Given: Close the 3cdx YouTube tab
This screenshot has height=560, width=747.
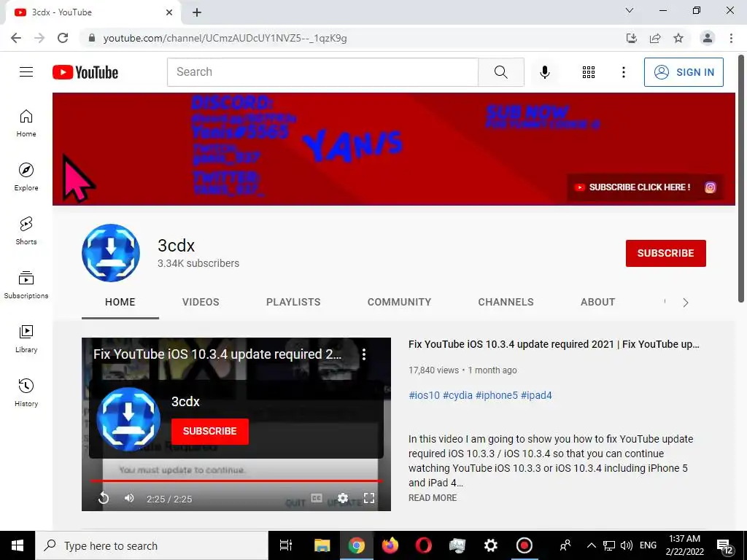Looking at the screenshot, I should point(169,12).
